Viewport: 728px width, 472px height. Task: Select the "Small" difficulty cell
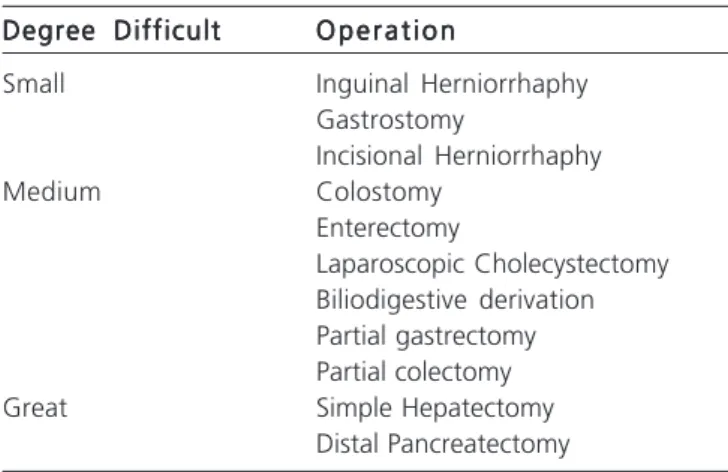(34, 84)
